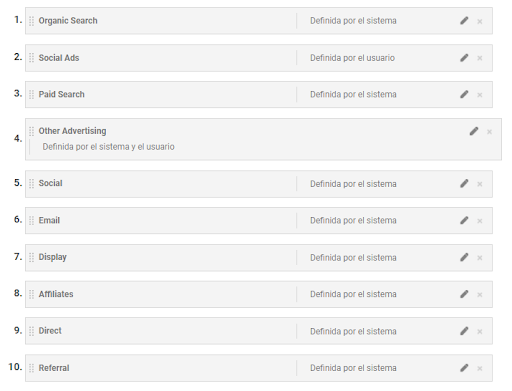Grab the drag handle of Organic Search
Viewport: 512px width, 391px height.
31,21
